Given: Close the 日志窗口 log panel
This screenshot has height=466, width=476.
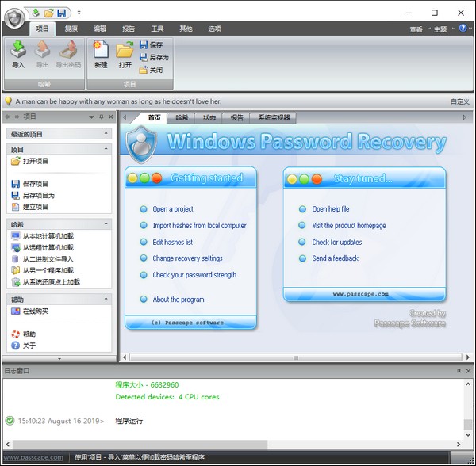Looking at the screenshot, I should (468, 371).
